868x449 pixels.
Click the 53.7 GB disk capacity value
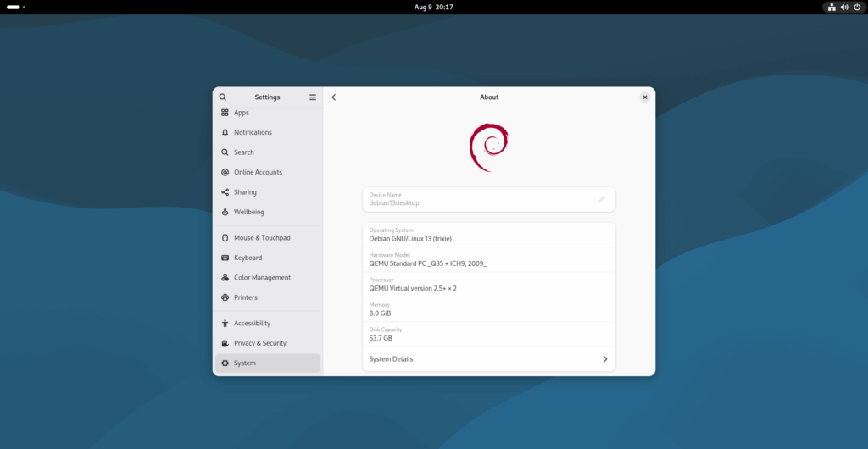click(x=381, y=338)
